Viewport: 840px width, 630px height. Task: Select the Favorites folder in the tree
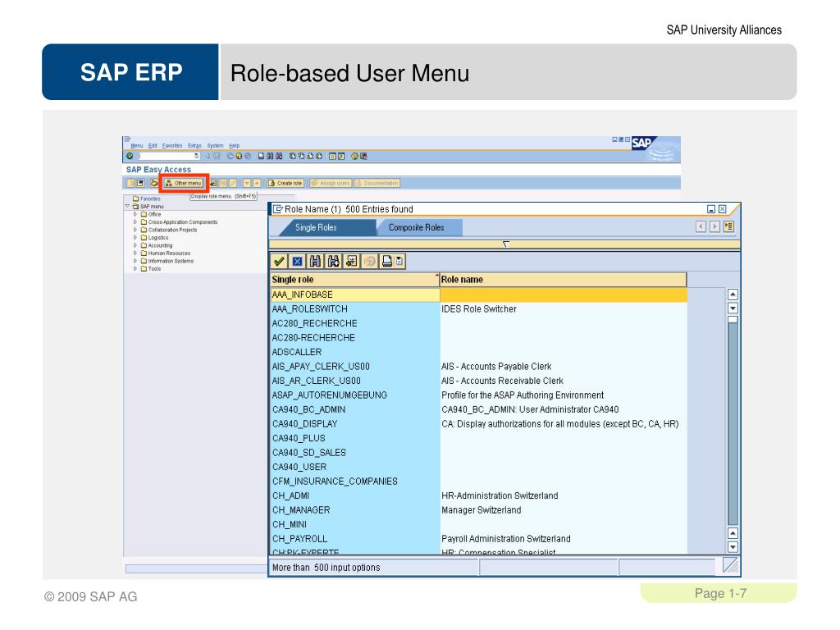click(x=147, y=199)
